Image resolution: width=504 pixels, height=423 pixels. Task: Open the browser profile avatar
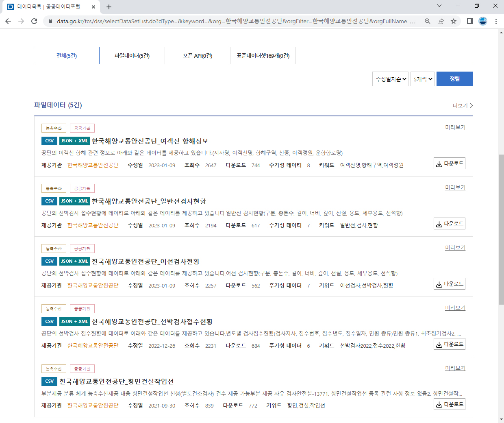[483, 21]
